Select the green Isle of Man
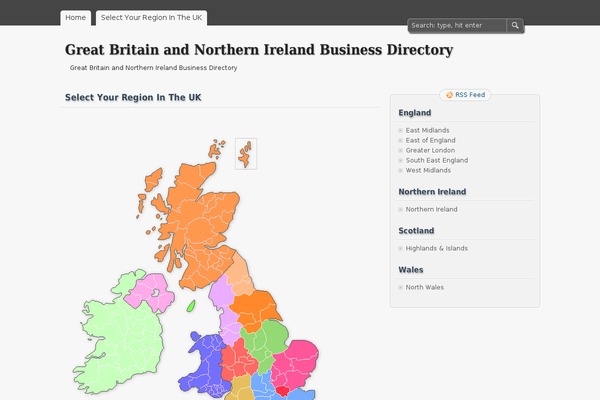Viewport: 600px width, 400px height. click(191, 306)
